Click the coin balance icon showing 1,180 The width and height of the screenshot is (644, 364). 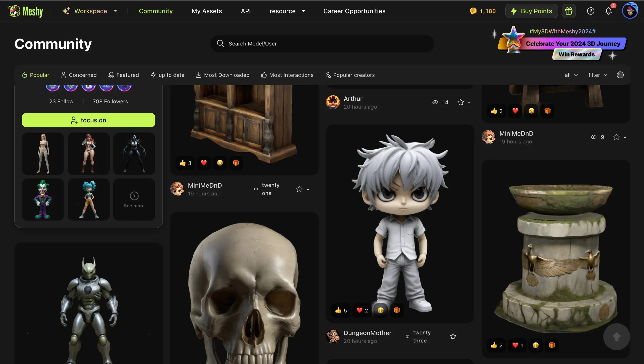[x=473, y=11]
